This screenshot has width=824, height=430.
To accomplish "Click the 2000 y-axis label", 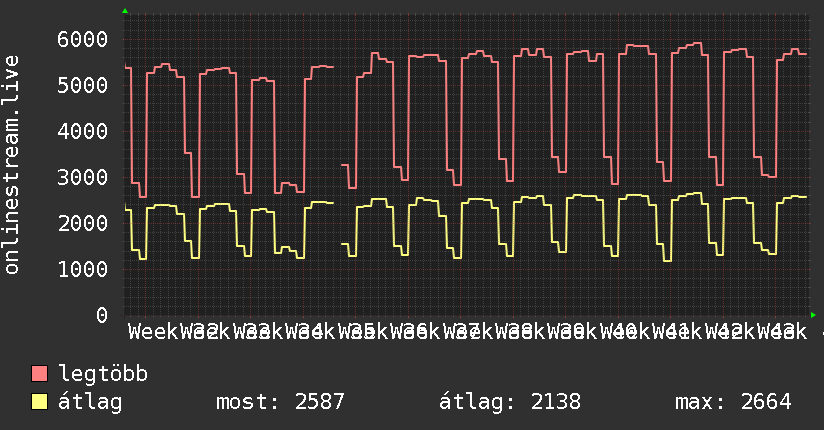I will 83,223.
